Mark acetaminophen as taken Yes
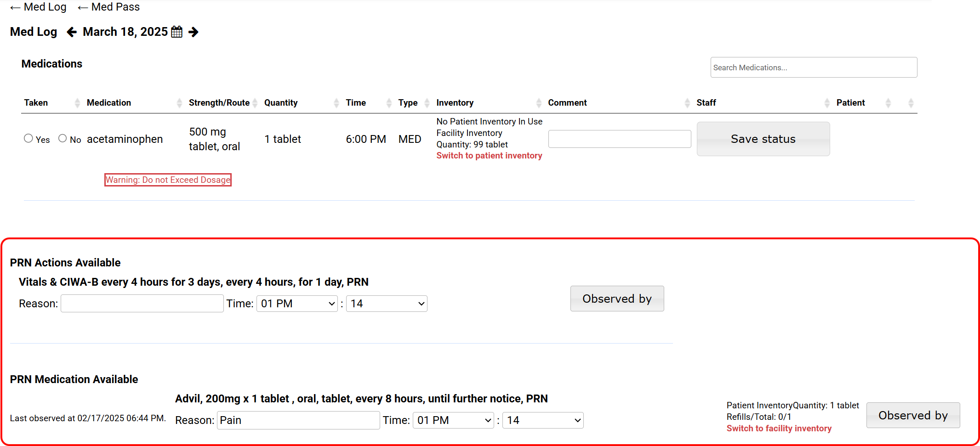980x446 pixels. [28, 138]
